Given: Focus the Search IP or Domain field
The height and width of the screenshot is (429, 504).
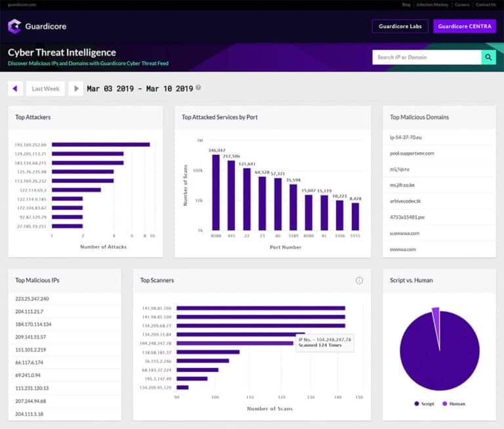Looking at the screenshot, I should coord(427,57).
